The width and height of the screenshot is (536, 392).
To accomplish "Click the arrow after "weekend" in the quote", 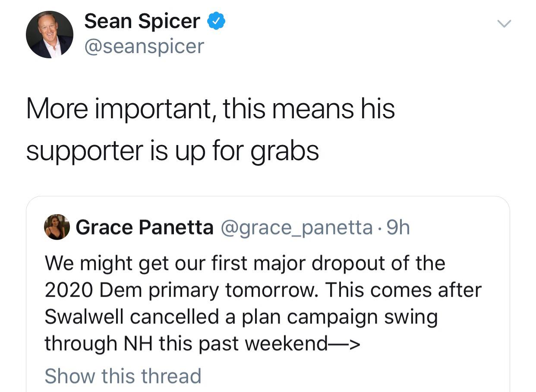I will tap(344, 344).
